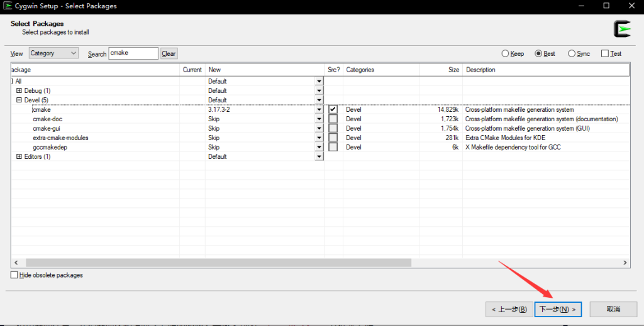644x326 pixels.
Task: Click the Size column header
Action: (x=441, y=70)
